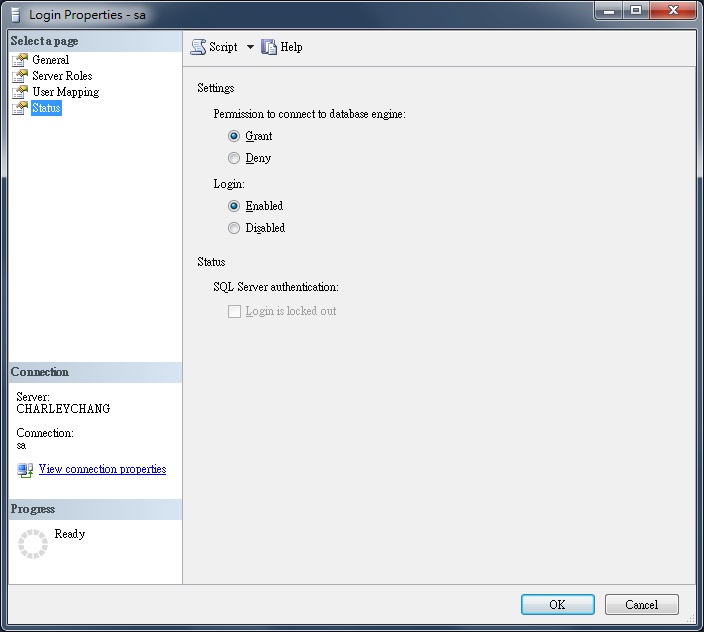Click the Status page icon
Image resolution: width=704 pixels, height=632 pixels.
coord(20,108)
